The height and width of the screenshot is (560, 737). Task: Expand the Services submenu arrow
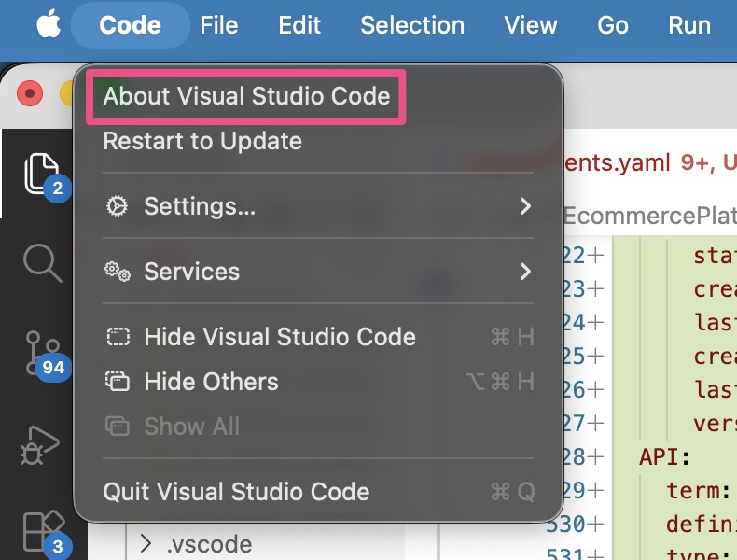pyautogui.click(x=525, y=272)
